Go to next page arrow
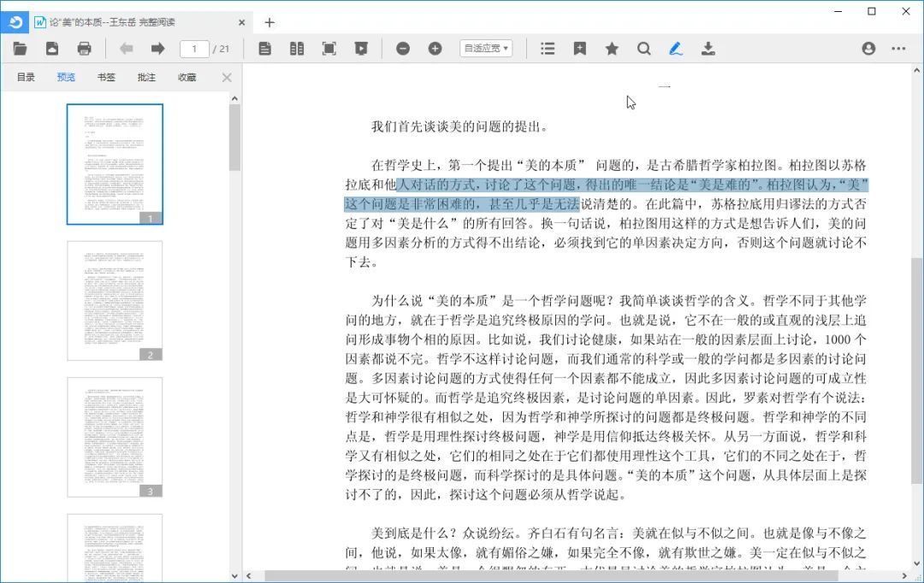924x583 pixels. tap(157, 49)
